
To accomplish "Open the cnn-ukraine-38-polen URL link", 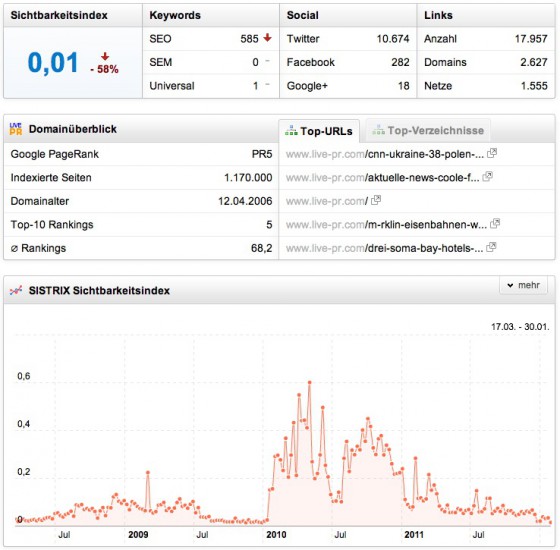I will (x=385, y=154).
